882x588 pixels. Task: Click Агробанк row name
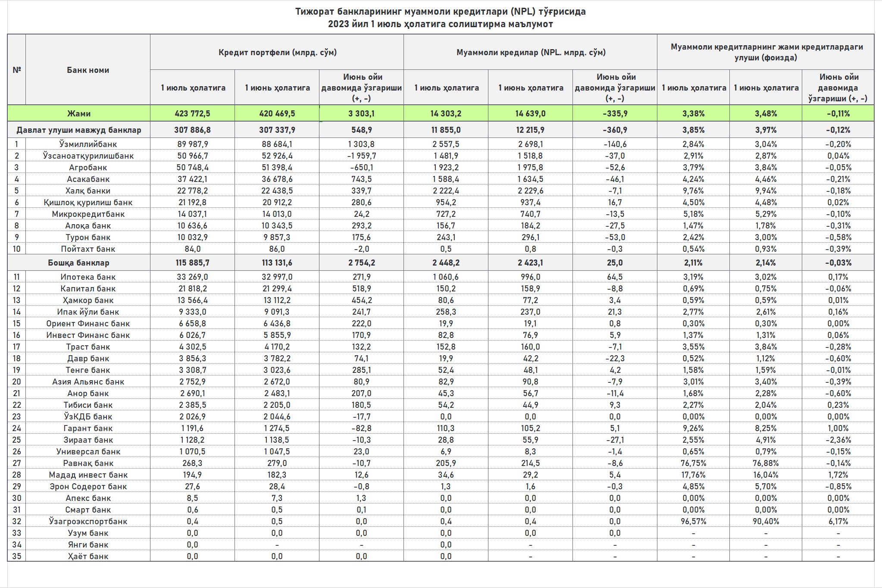[x=88, y=167]
